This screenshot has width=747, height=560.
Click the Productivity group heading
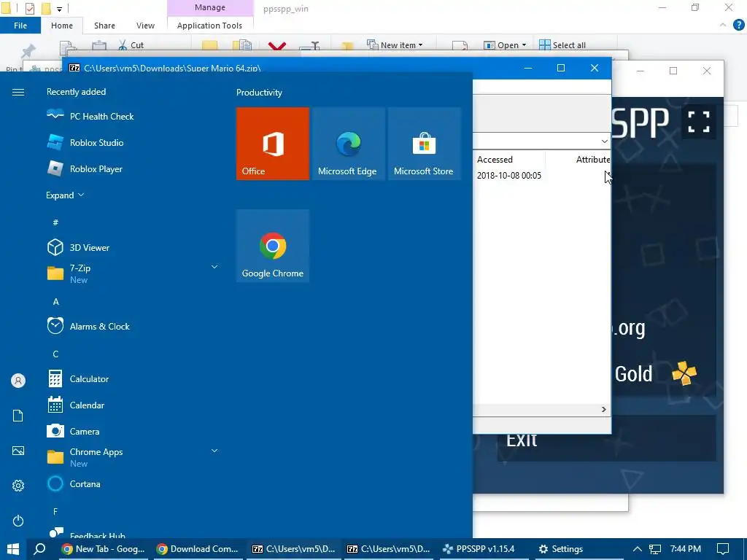tap(259, 93)
